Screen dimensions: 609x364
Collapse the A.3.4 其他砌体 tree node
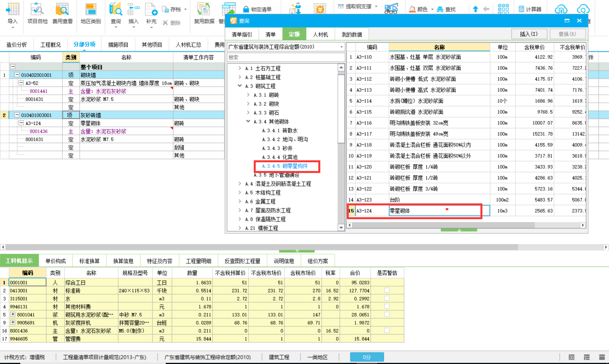coord(248,121)
